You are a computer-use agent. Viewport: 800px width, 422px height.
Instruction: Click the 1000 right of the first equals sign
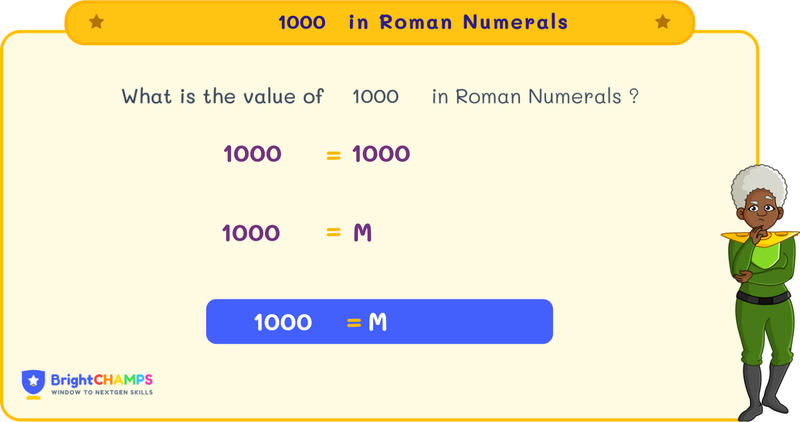point(381,154)
